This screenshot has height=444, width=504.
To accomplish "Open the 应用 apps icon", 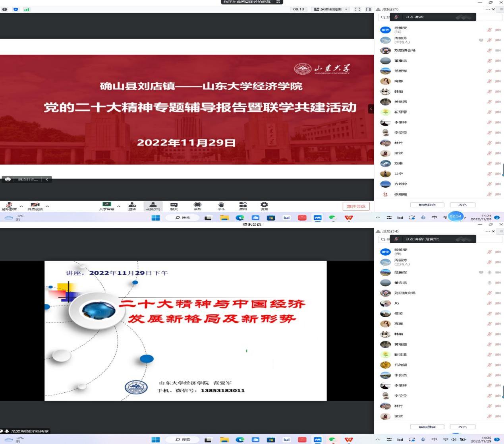I will click(x=243, y=205).
